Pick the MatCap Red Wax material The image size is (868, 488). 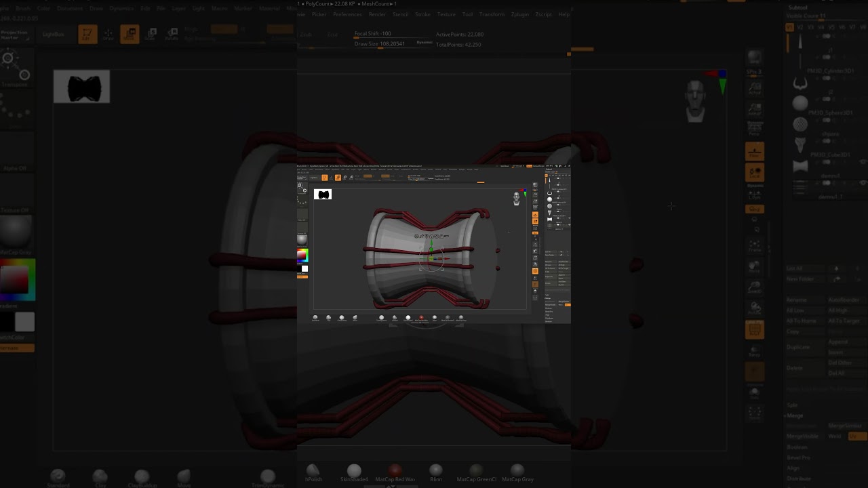coord(395,472)
